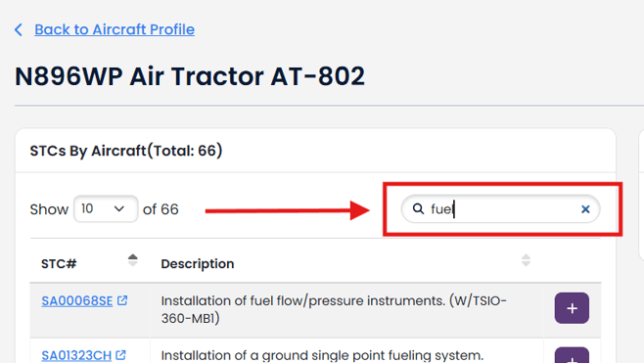Clear the search with the X icon
This screenshot has width=644, height=363.
(585, 209)
